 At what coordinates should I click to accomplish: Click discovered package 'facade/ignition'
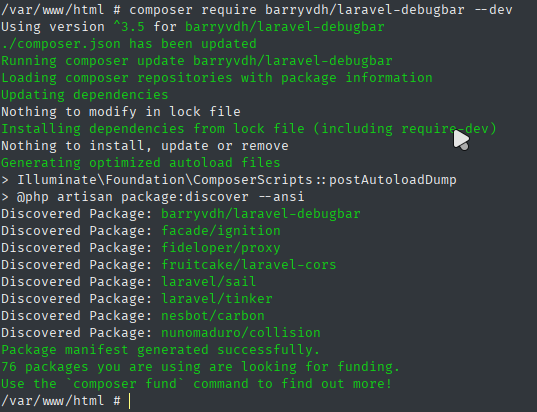[x=221, y=231]
